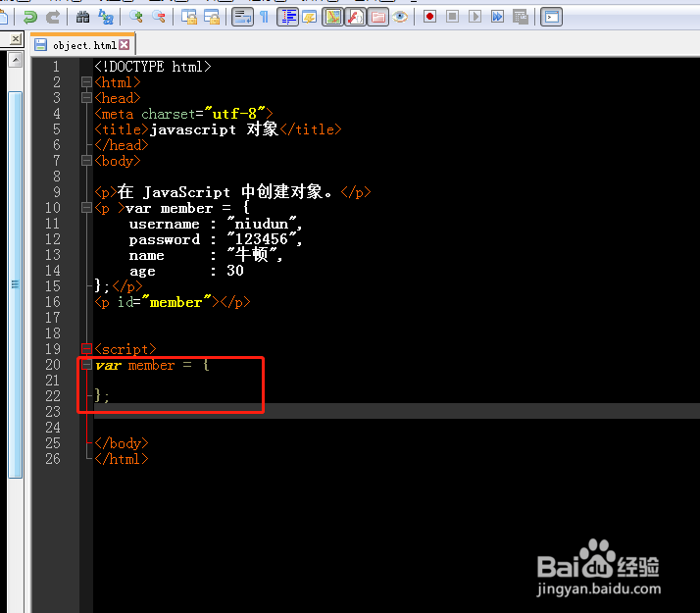Click the left panel scroll-up arrow
Image resolution: width=700 pixels, height=613 pixels.
click(15, 60)
